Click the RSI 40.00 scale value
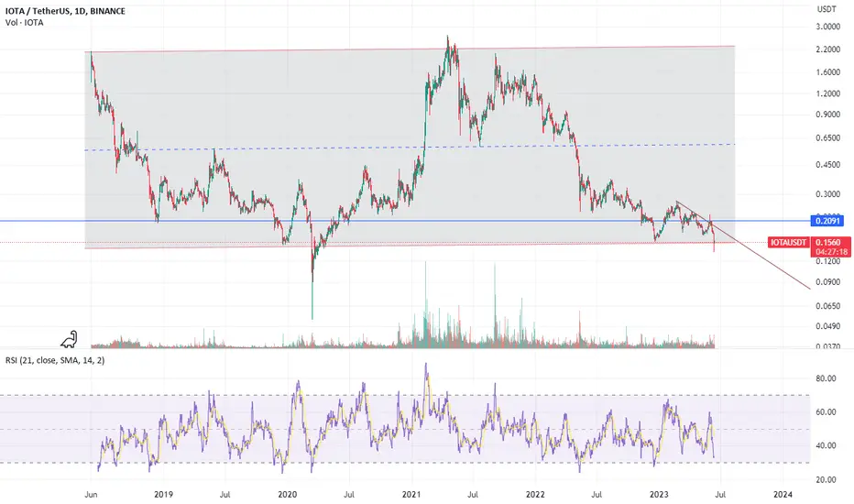 pyautogui.click(x=827, y=445)
